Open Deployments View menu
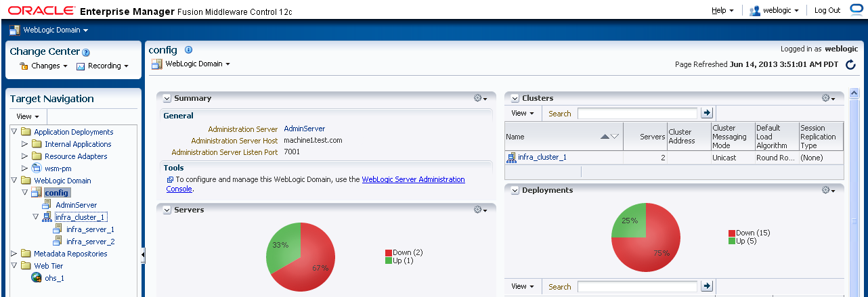868x297 pixels. pyautogui.click(x=523, y=286)
